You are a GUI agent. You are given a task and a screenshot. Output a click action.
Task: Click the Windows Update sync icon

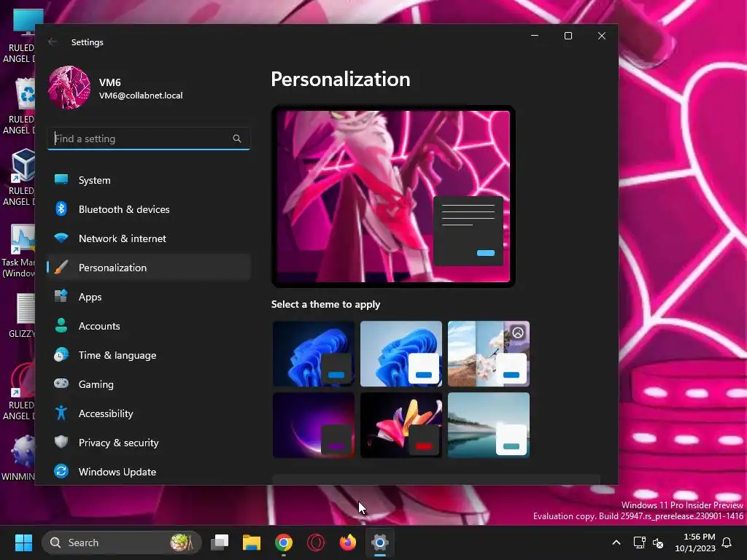[x=61, y=471]
